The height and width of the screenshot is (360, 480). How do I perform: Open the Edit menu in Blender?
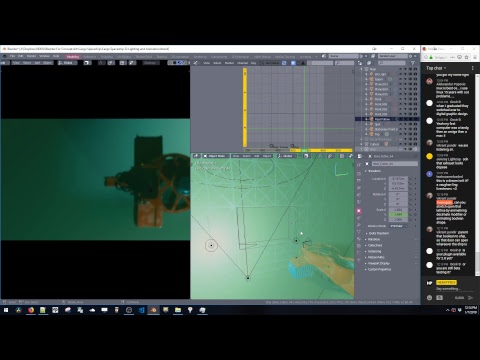[x=21, y=56]
